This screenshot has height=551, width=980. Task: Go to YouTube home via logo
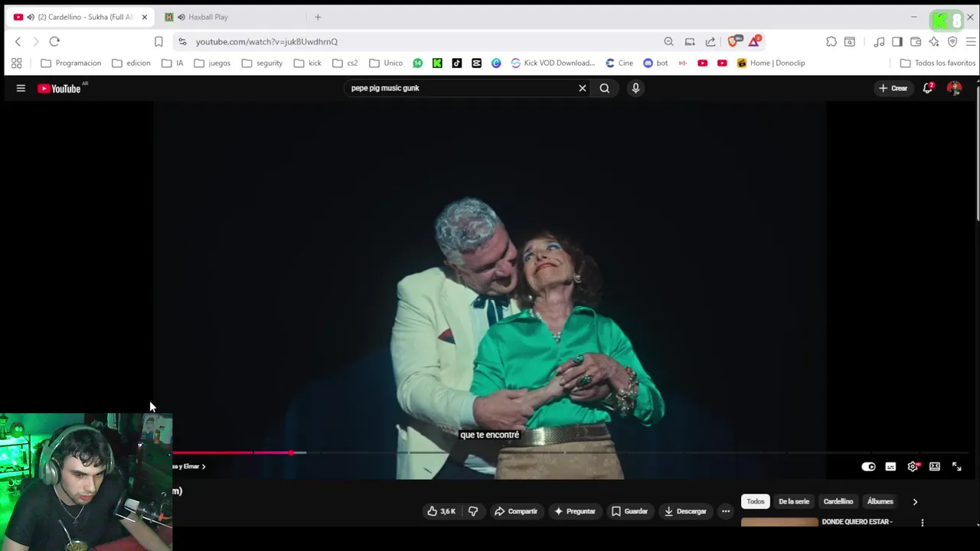point(59,88)
